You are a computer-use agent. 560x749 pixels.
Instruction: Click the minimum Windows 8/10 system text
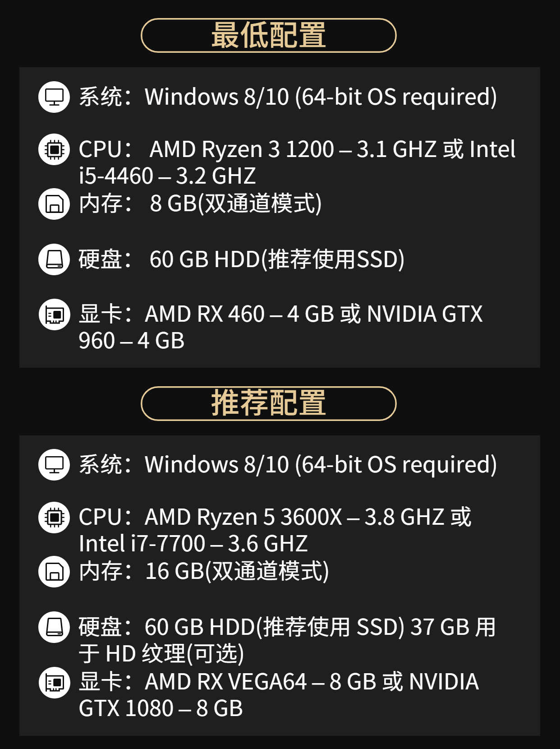321,97
